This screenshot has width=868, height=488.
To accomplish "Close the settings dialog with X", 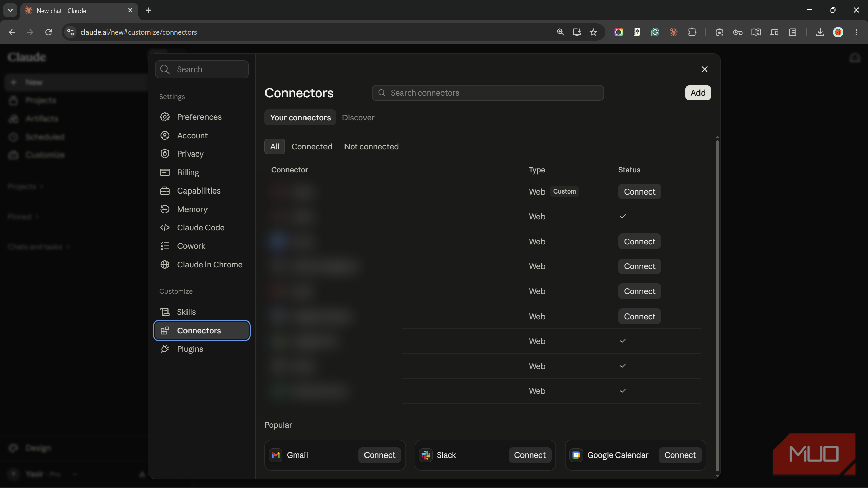I will pos(704,69).
